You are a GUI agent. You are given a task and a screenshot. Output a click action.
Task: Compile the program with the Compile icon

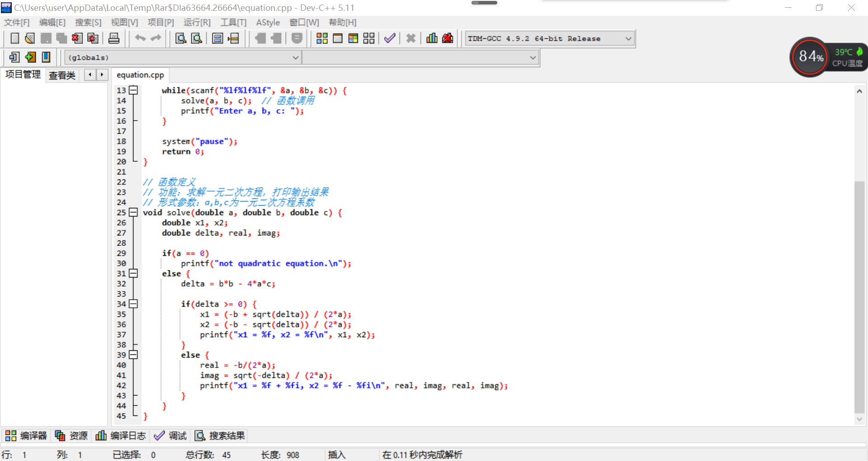coord(322,38)
